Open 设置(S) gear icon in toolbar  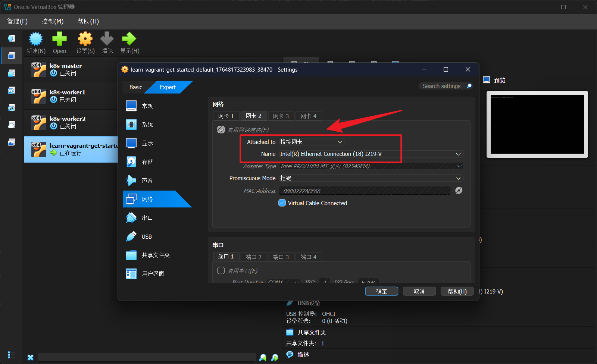[x=85, y=39]
